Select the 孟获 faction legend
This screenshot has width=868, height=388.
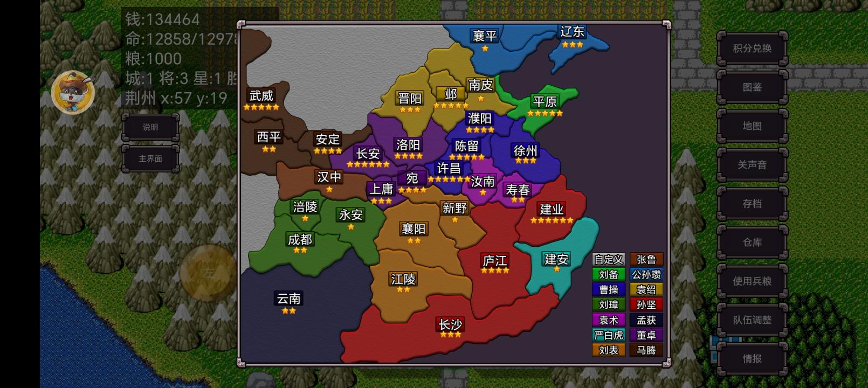(646, 320)
